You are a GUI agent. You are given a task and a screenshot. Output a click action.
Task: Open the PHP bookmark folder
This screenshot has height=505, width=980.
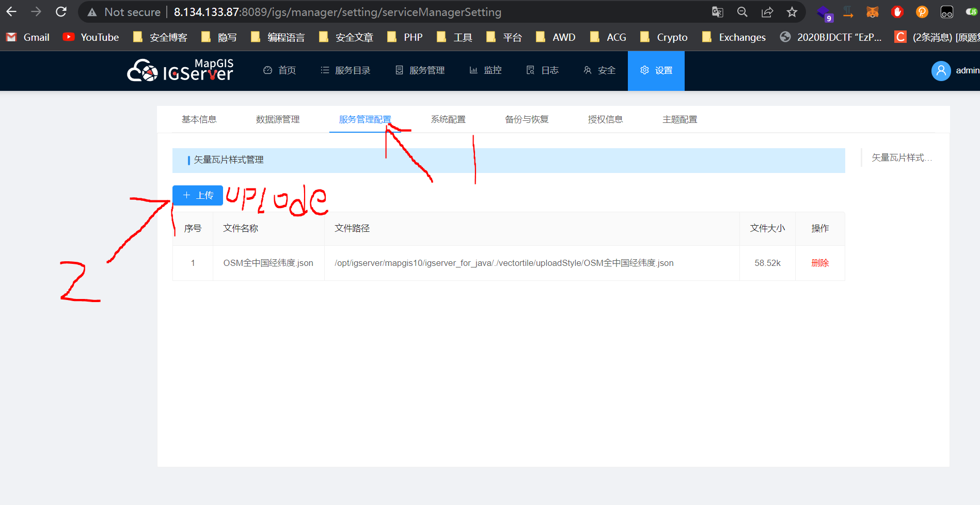coord(405,37)
